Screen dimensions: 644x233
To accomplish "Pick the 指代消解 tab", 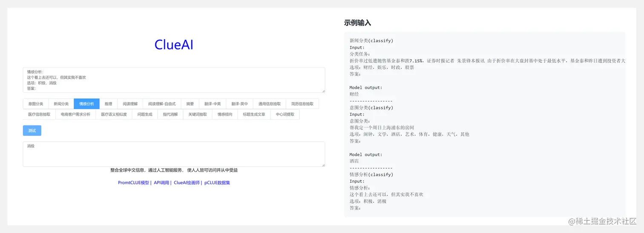I will 170,115.
